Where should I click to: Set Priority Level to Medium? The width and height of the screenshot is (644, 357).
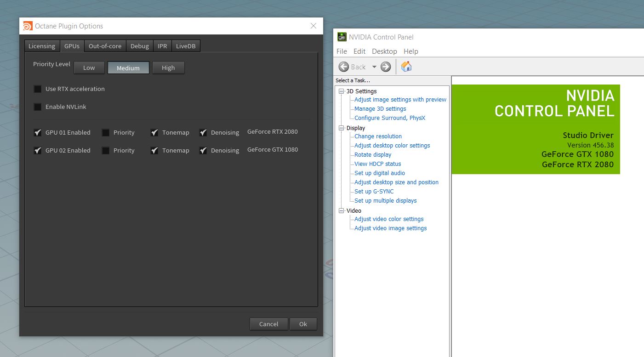pos(128,68)
